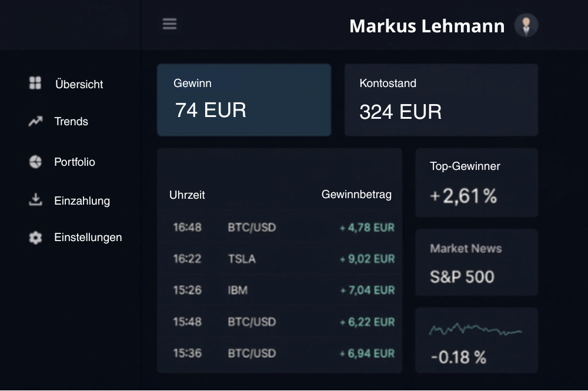Select the 16:22 TSLA transaction row
This screenshot has width=588, height=391.
(x=280, y=259)
